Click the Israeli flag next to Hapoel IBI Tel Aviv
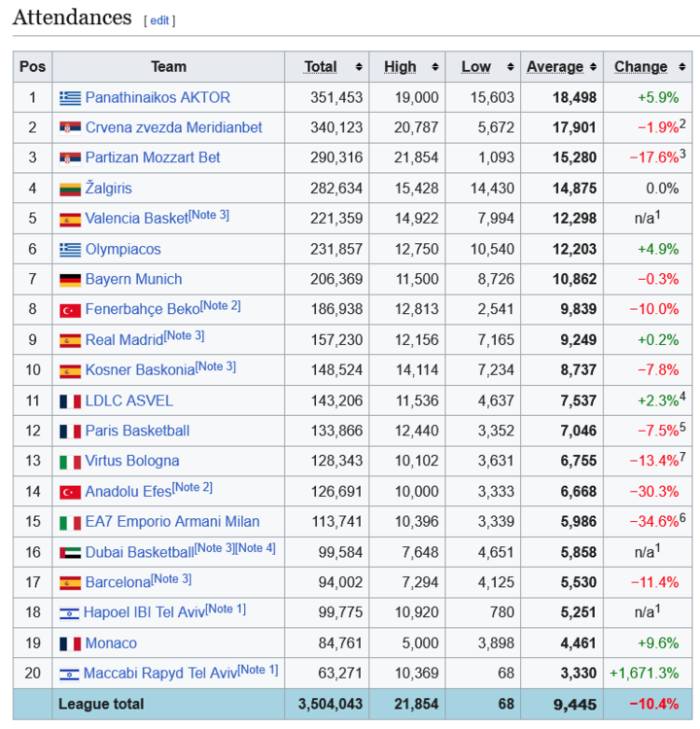 (70, 613)
